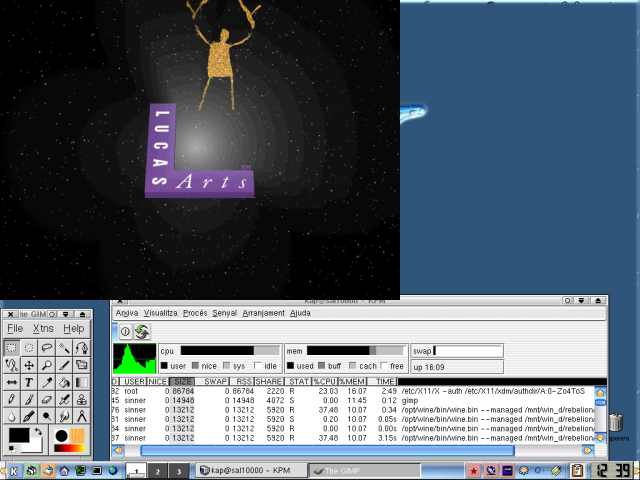Select the Ellipse Select tool in GIMP

coord(29,348)
